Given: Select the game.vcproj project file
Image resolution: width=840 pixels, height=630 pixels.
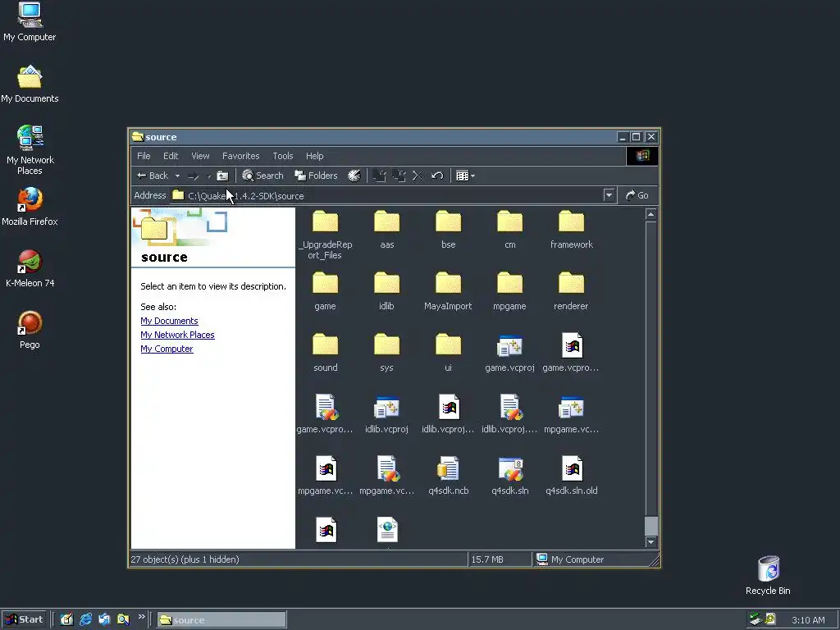Looking at the screenshot, I should [x=510, y=354].
